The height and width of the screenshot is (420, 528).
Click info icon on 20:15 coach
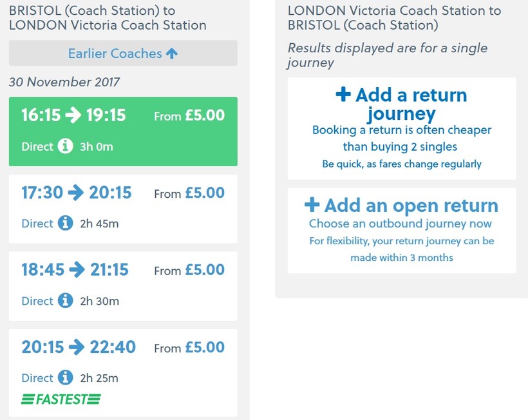65,378
